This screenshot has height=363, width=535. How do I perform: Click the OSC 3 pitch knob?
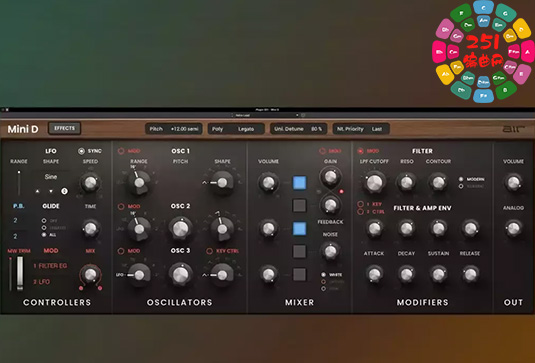(x=180, y=275)
